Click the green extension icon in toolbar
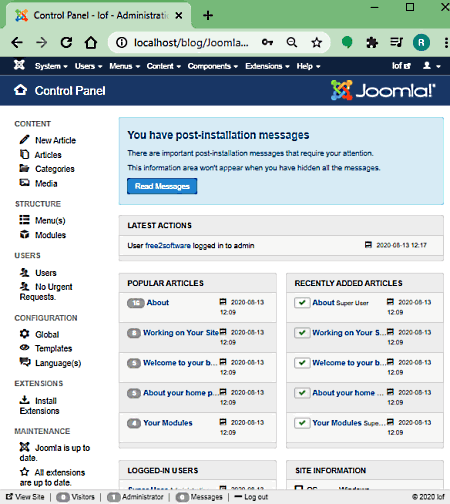The width and height of the screenshot is (450, 504). pyautogui.click(x=347, y=42)
